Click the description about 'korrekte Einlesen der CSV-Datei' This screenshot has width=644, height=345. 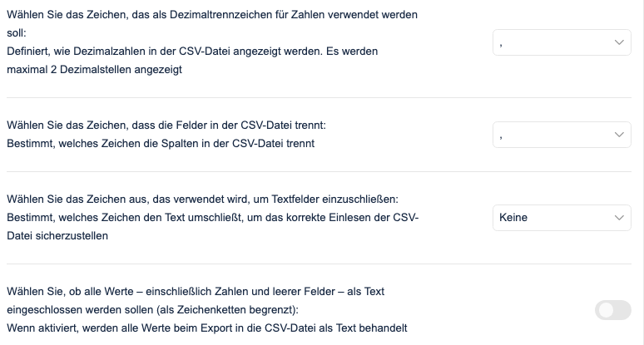212,218
